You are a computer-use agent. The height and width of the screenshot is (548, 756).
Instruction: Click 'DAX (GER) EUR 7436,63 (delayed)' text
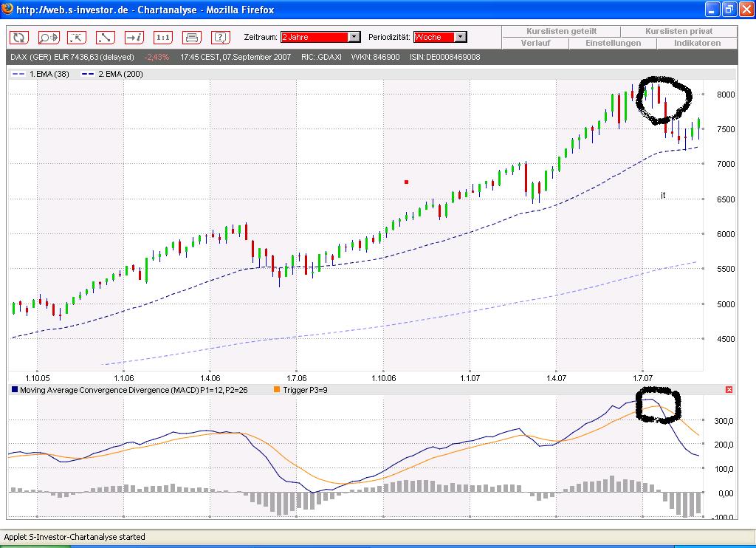(72, 57)
